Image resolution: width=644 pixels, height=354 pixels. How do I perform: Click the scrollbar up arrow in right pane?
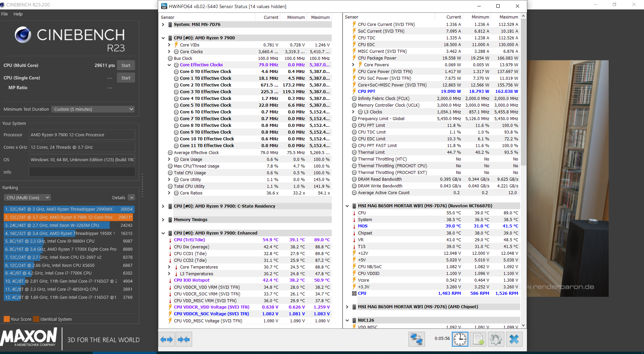pos(523,16)
